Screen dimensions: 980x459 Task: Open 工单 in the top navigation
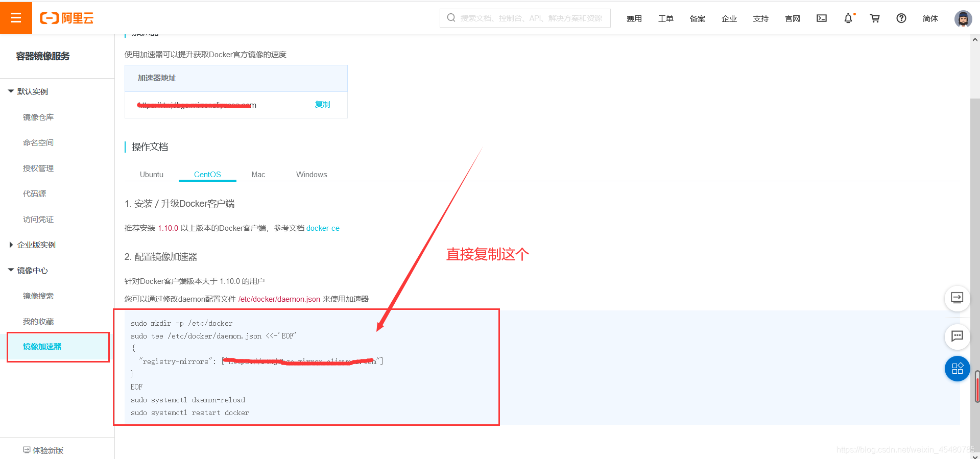click(x=666, y=19)
